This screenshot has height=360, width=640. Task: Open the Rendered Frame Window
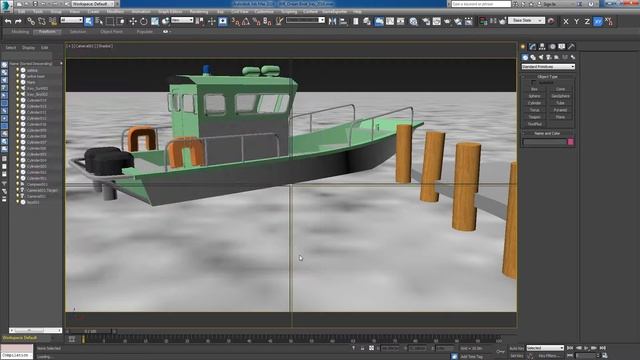436,21
